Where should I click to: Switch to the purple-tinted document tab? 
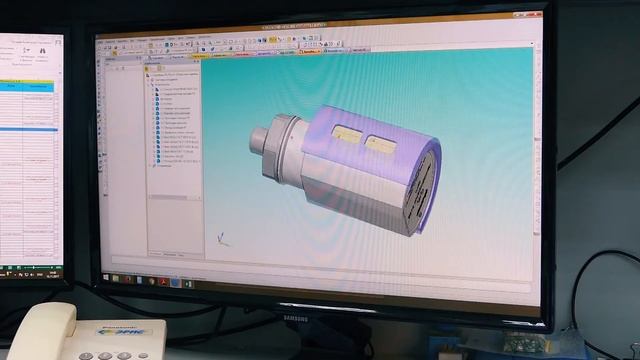click(265, 53)
